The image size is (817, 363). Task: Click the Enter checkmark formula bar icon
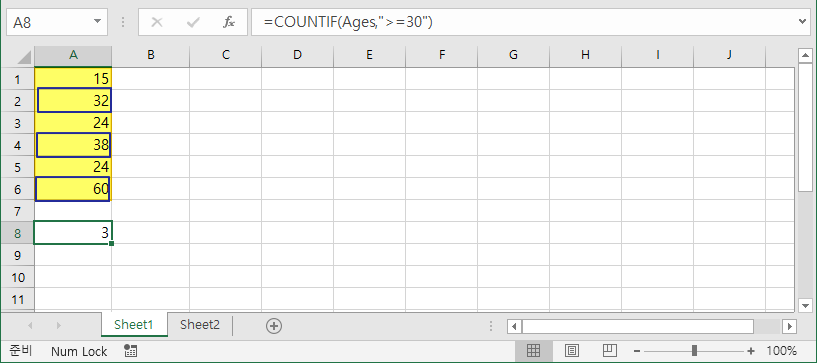coord(193,22)
